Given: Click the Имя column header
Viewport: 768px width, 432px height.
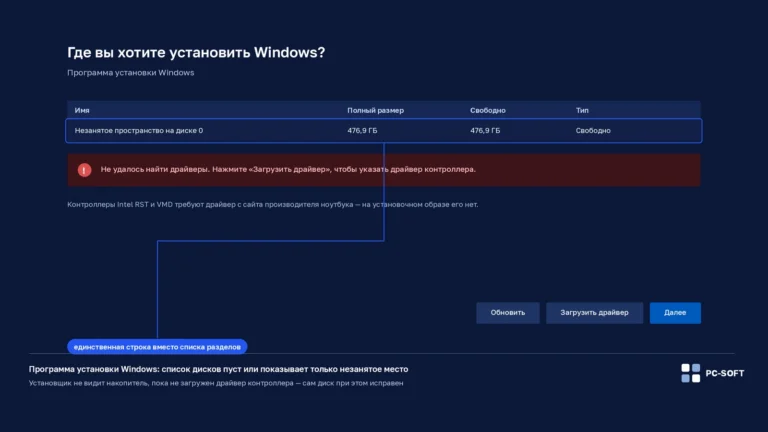Looking at the screenshot, I should [82, 110].
